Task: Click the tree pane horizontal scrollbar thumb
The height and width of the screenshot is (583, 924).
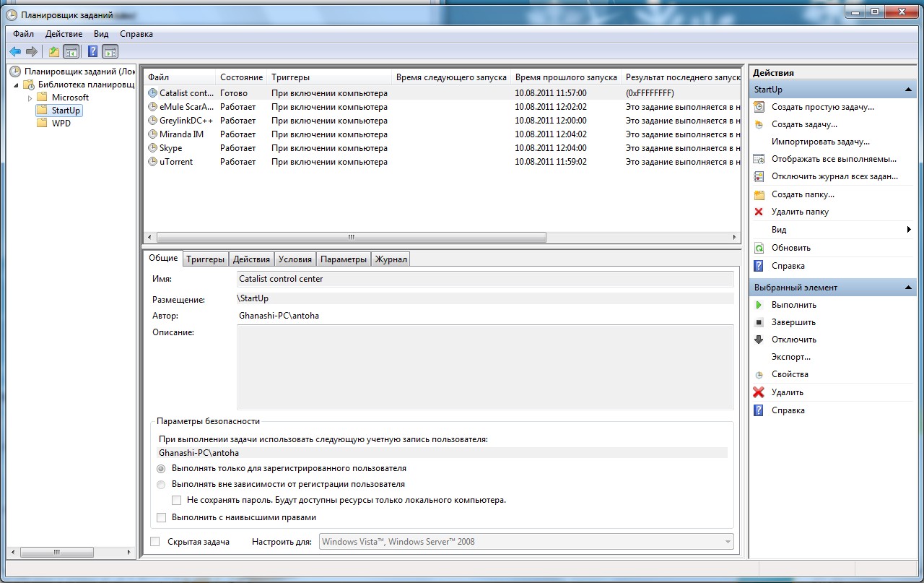Action: [57, 552]
